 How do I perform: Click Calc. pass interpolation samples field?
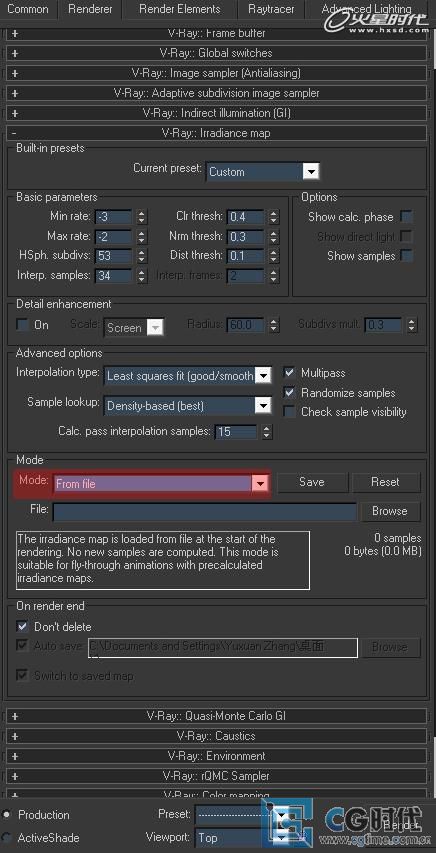coord(236,432)
